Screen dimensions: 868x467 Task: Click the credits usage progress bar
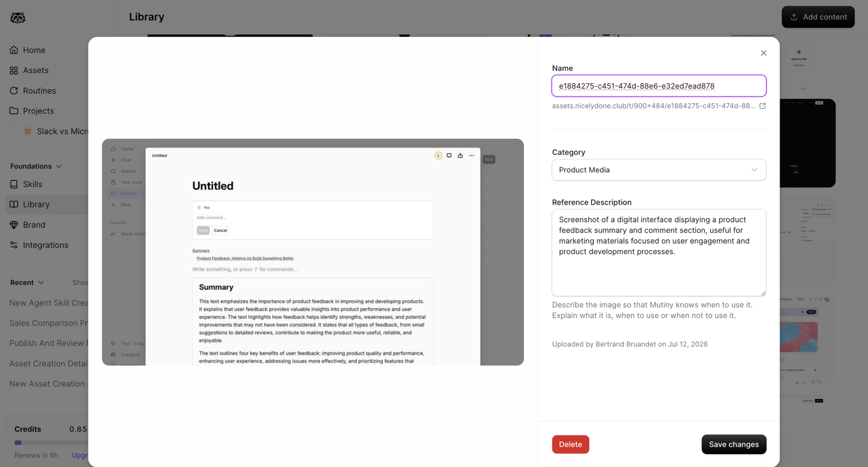point(51,443)
